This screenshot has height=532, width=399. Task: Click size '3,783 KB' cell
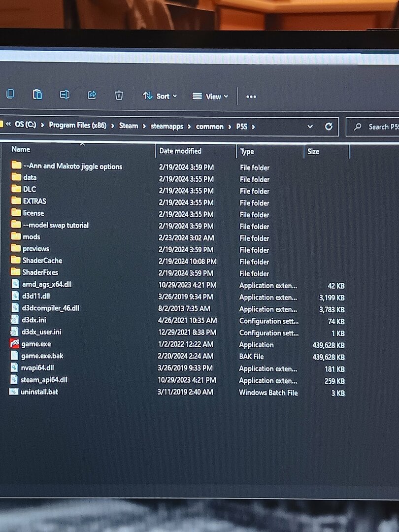coord(332,310)
